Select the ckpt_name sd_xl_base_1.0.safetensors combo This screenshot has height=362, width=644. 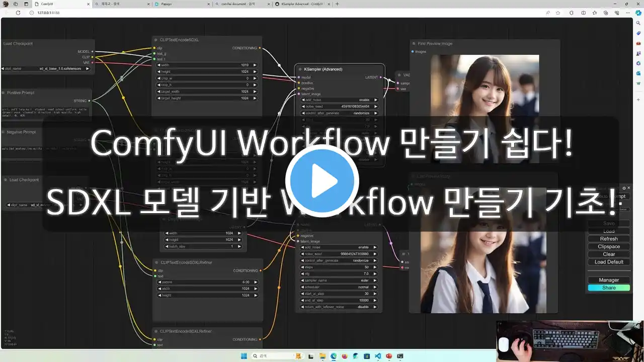(46, 68)
